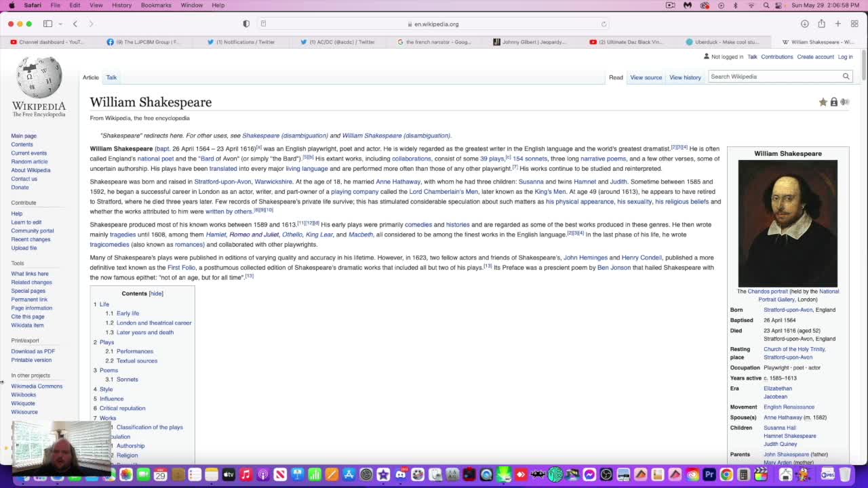Switch to the Channel dashboard YouTube tab
The width and height of the screenshot is (868, 488).
tap(47, 42)
